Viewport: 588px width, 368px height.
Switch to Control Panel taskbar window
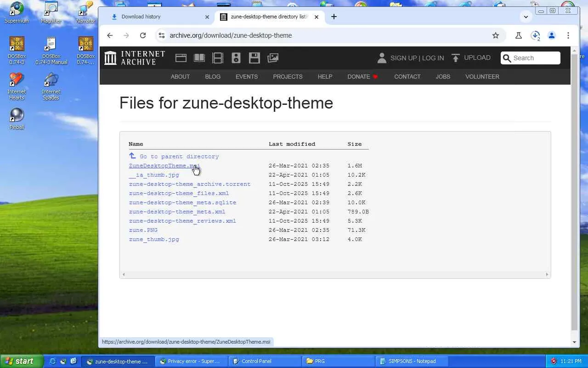[265, 361]
